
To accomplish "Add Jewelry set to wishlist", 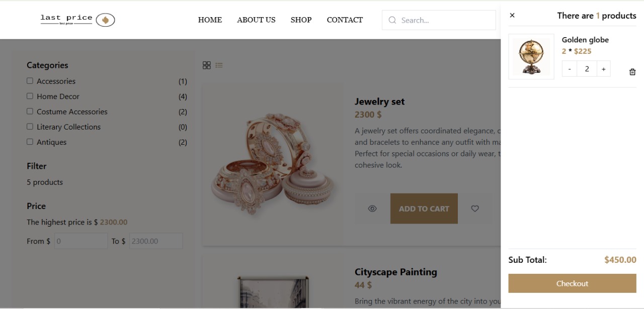I will [x=475, y=209].
